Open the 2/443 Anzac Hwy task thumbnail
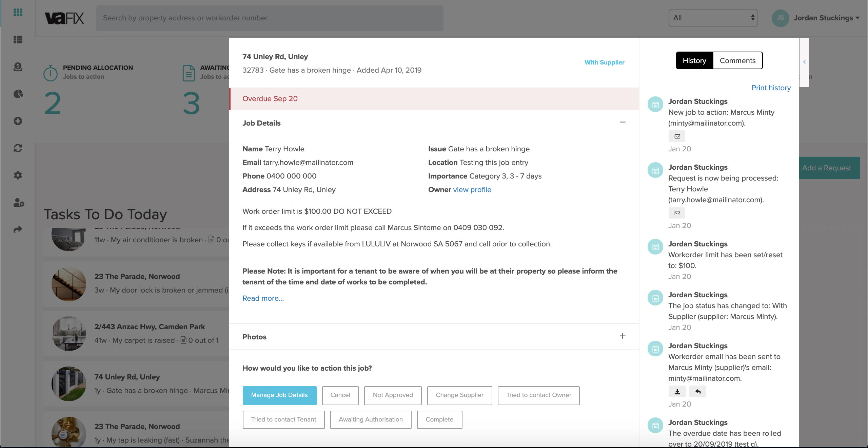Viewport: 868px width, 448px height. click(69, 334)
